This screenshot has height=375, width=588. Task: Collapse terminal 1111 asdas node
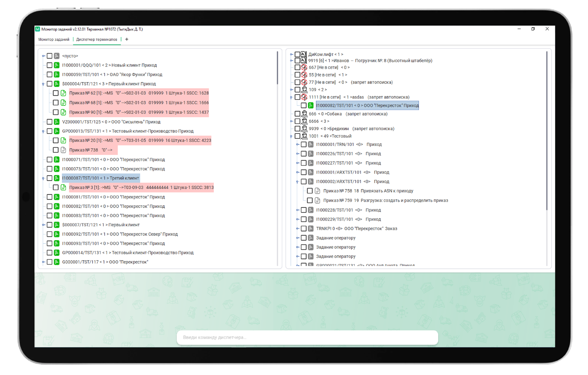pos(291,97)
